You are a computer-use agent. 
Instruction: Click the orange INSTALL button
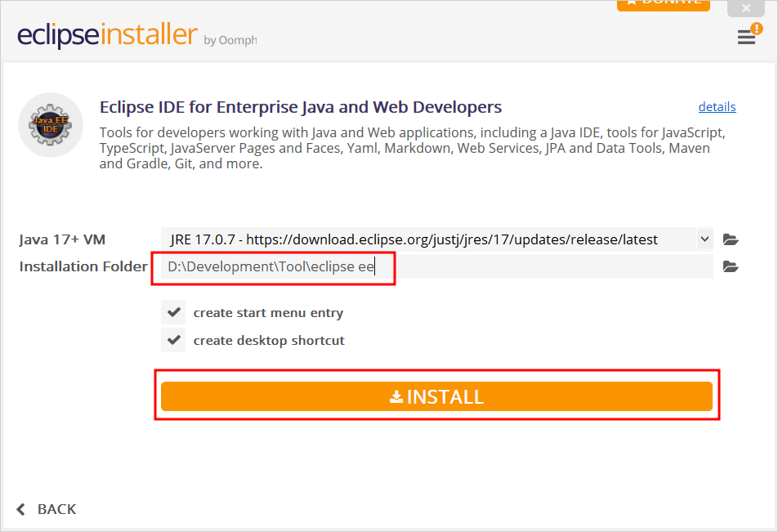pyautogui.click(x=436, y=396)
